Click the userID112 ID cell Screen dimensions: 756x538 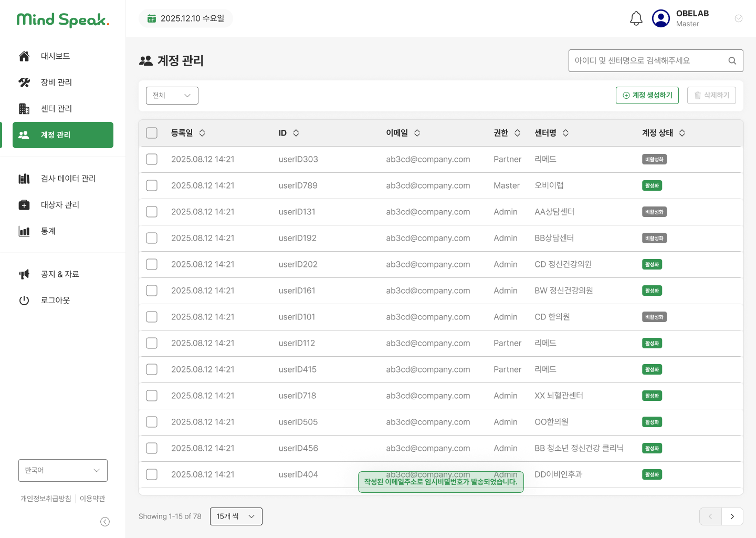(x=297, y=343)
